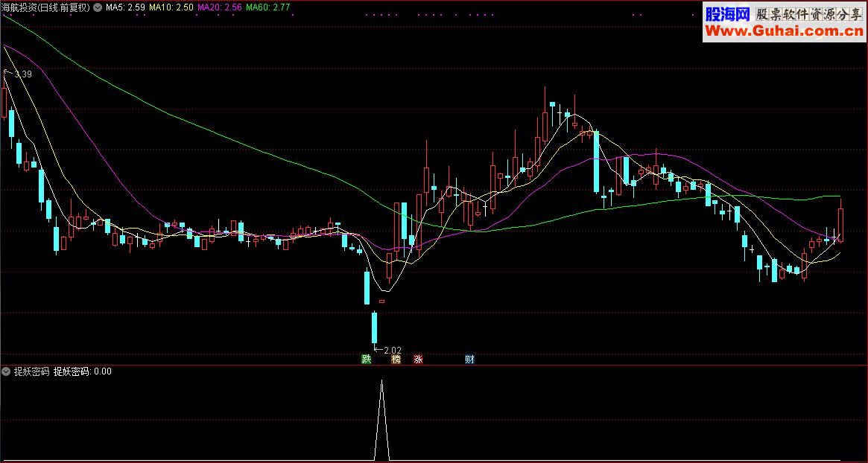Click the 捉妖密码 indicator name label

click(31, 371)
